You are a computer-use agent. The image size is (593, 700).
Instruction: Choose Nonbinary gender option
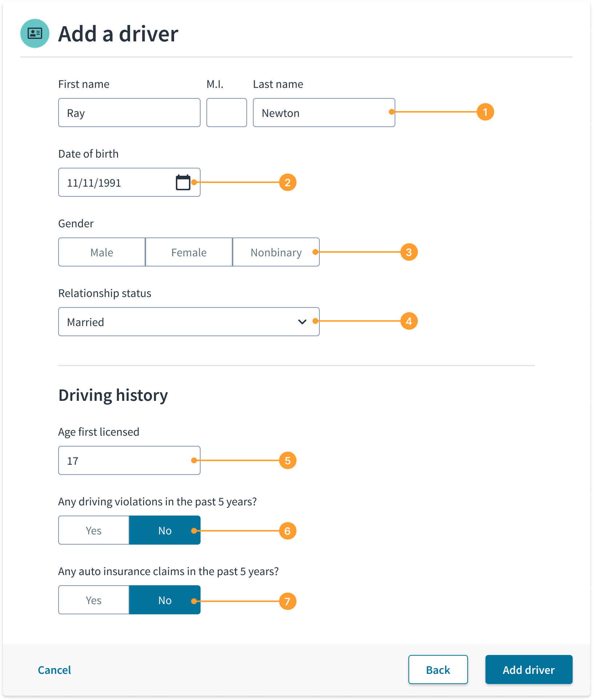tap(276, 252)
